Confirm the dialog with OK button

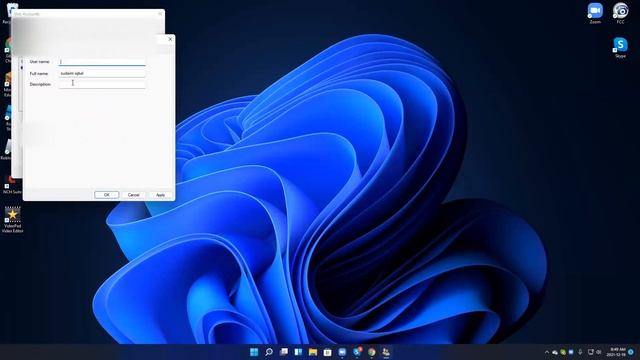pyautogui.click(x=107, y=195)
